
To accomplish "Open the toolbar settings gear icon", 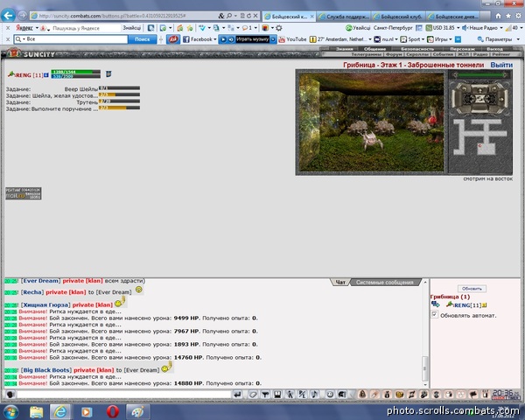I will click(x=279, y=28).
